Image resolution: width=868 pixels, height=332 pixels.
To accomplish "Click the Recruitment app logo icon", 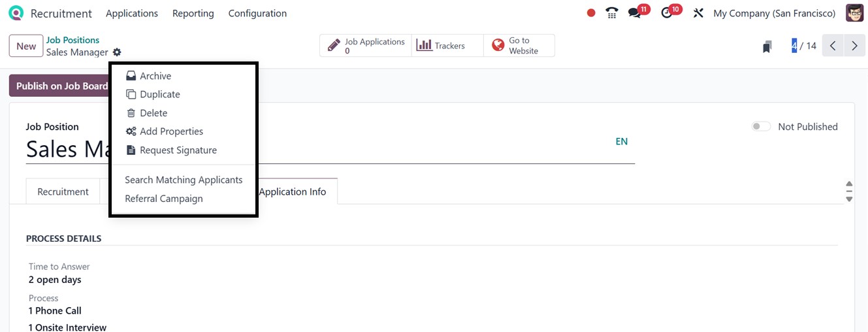I will 16,13.
